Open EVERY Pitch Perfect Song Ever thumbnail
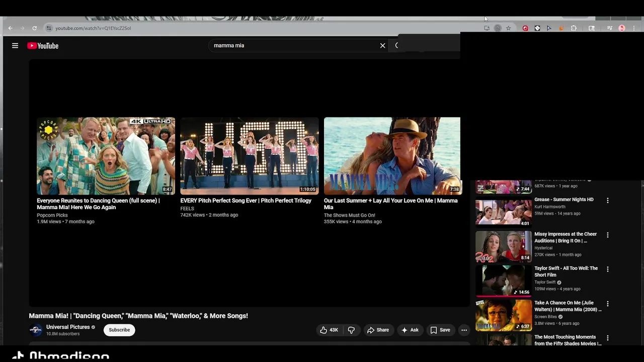The image size is (644, 362). coord(250,156)
